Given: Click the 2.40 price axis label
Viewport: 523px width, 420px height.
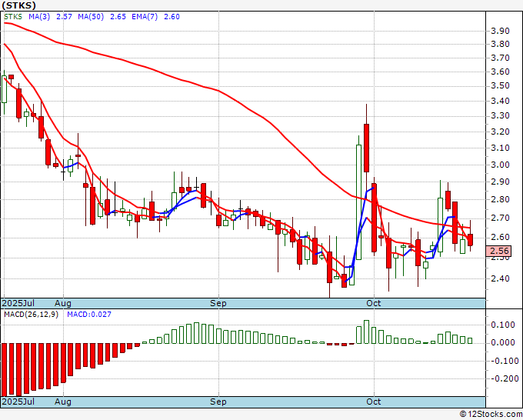Looking at the screenshot, I should [501, 278].
